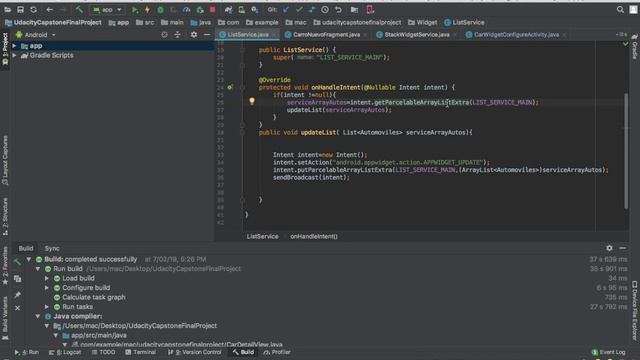
Task: Click UdacityCapstoneFinalProject breadcrumb
Action: point(53,22)
